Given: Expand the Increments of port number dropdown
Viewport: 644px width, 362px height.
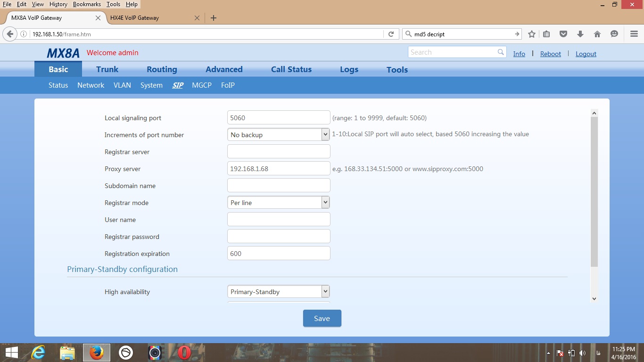Looking at the screenshot, I should (325, 135).
